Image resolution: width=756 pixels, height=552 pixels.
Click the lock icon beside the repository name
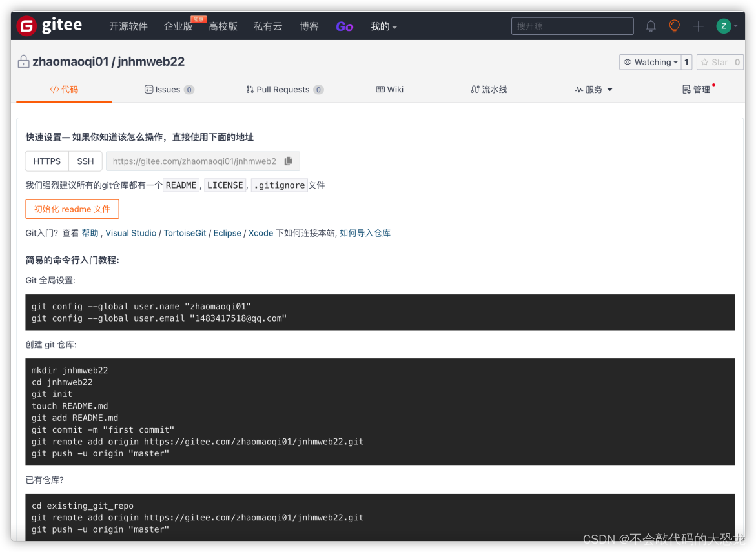click(x=23, y=61)
